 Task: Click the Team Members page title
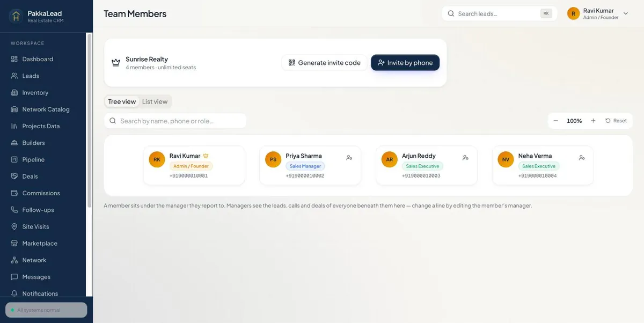tap(135, 13)
